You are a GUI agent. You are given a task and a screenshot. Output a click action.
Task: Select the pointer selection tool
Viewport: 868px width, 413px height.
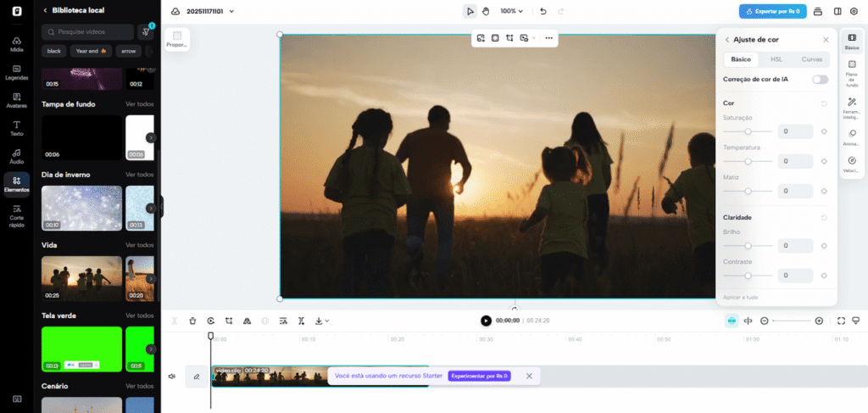click(x=470, y=11)
